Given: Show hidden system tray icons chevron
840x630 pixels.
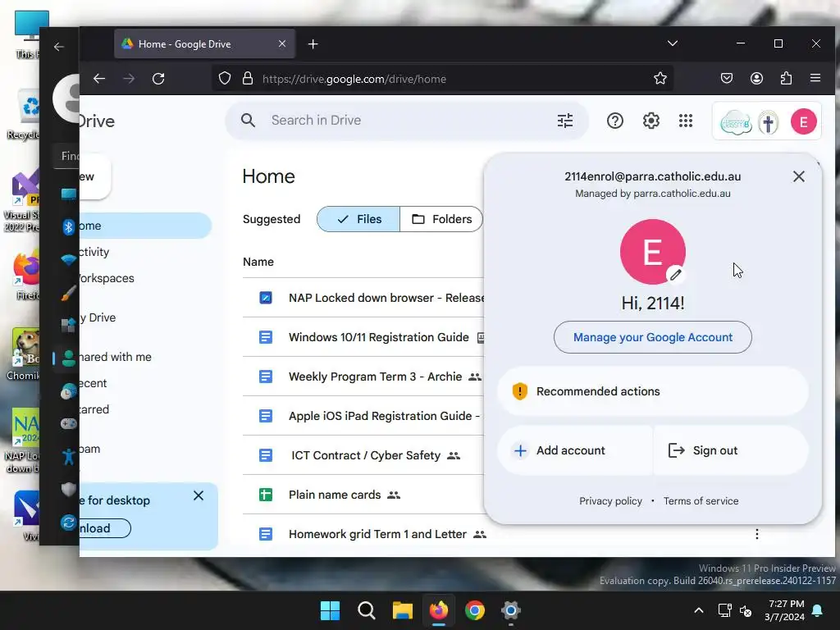Looking at the screenshot, I should tap(699, 610).
